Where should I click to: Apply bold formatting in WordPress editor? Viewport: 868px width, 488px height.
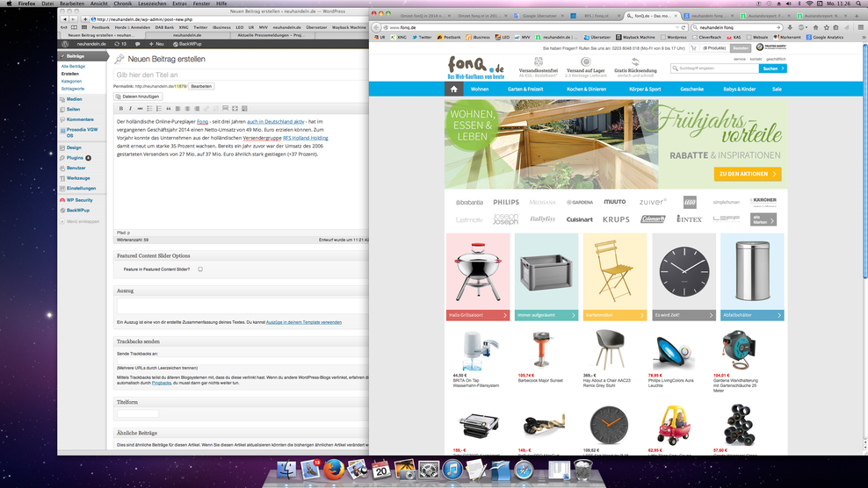[x=121, y=109]
